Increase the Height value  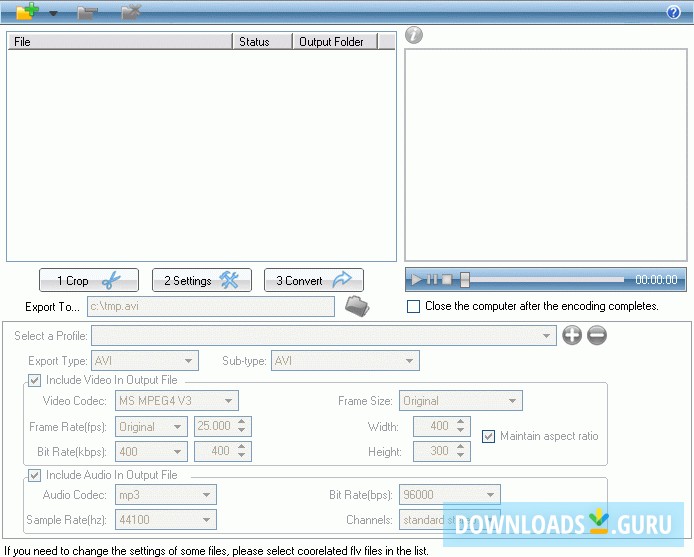460,447
